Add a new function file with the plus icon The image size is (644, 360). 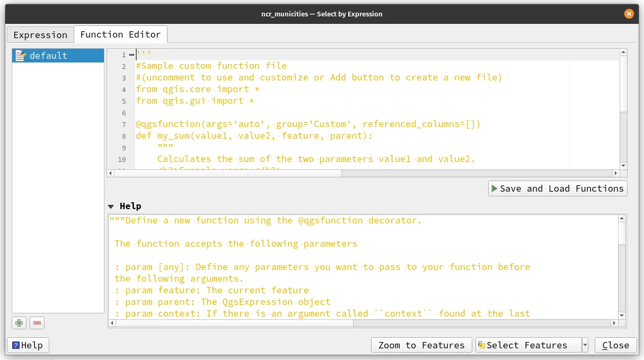(x=19, y=322)
